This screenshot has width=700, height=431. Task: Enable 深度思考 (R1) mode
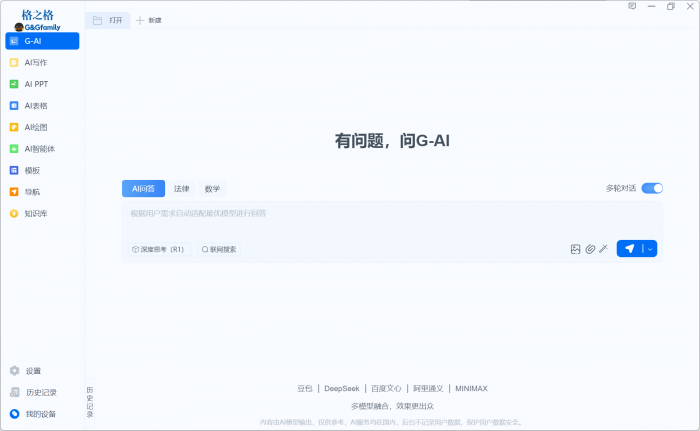click(158, 249)
